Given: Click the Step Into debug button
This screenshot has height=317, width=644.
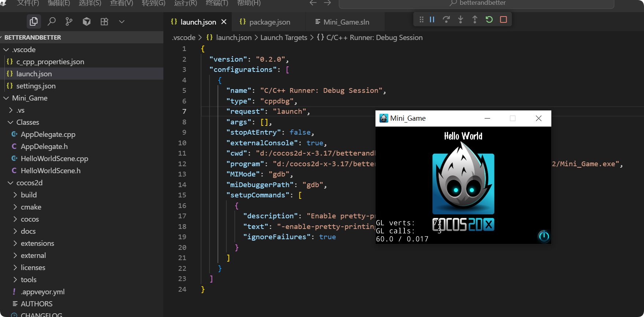Looking at the screenshot, I should pyautogui.click(x=460, y=19).
